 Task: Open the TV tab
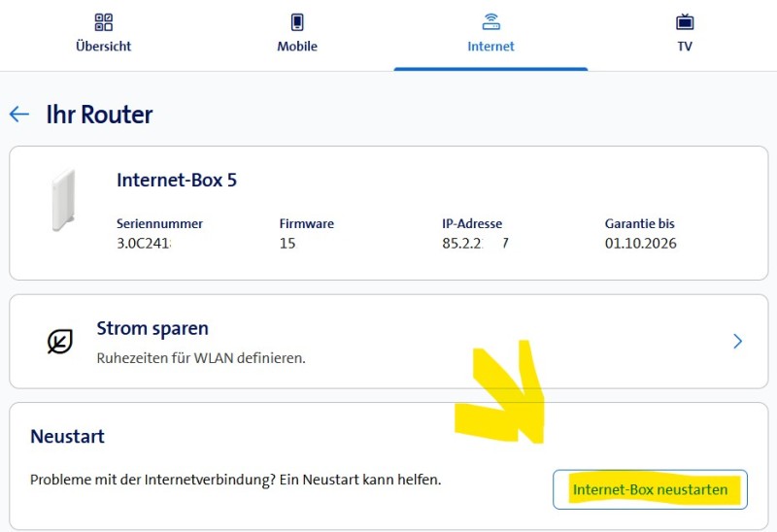pos(685,46)
